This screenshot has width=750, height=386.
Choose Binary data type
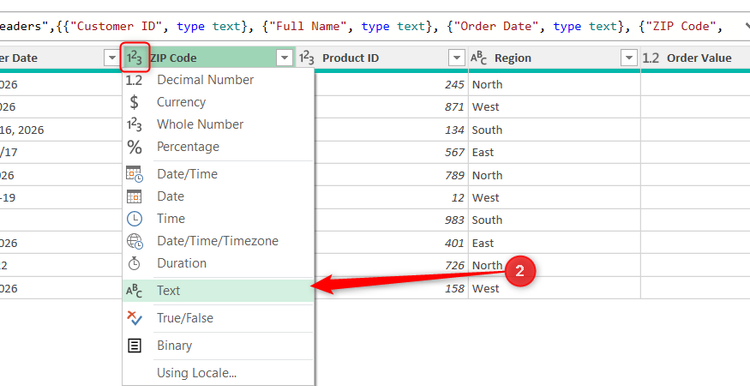pyautogui.click(x=219, y=345)
